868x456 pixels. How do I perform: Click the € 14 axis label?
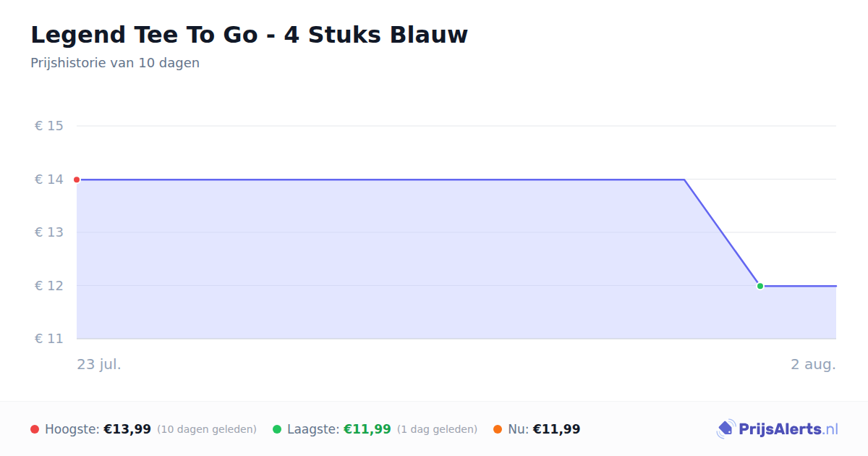click(49, 180)
